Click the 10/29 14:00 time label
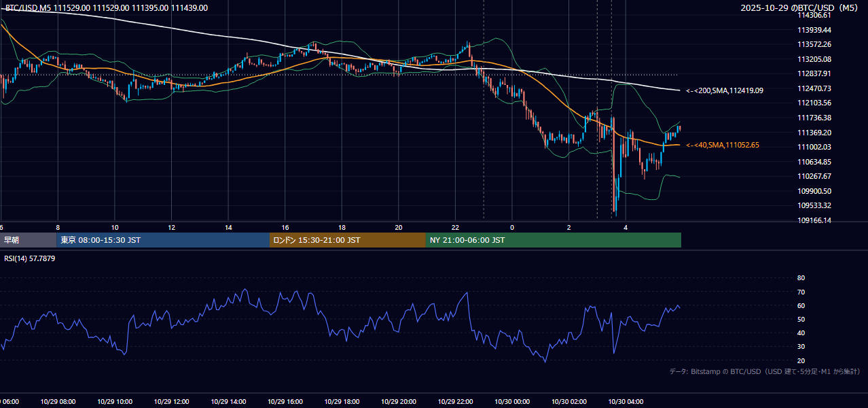This screenshot has height=408, width=868. pyautogui.click(x=228, y=402)
